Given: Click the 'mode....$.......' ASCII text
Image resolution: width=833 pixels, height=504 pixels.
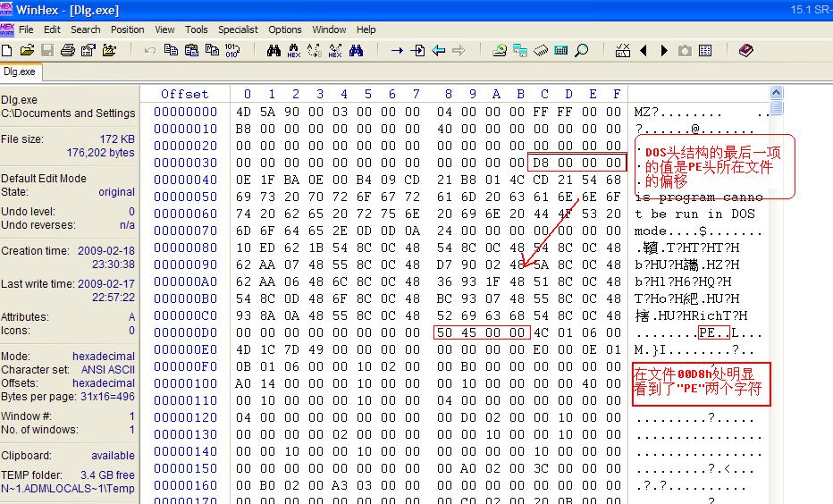Looking at the screenshot, I should tap(698, 231).
